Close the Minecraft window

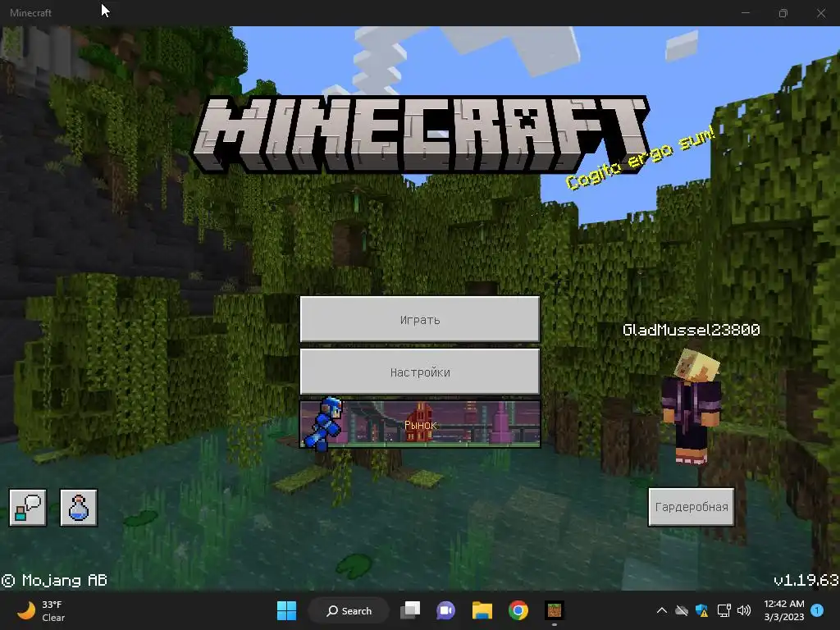[x=820, y=13]
